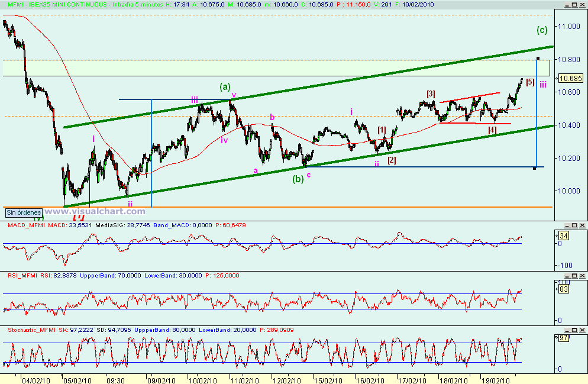The height and width of the screenshot is (384, 588).
Task: Minimize the Stochastic_MFMI indicator pane
Action: click(x=568, y=330)
